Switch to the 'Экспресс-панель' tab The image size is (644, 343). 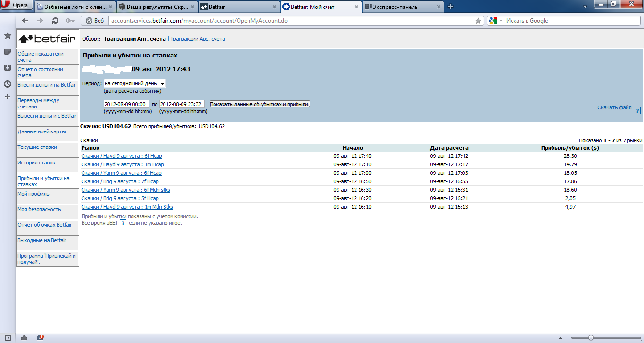tap(403, 7)
